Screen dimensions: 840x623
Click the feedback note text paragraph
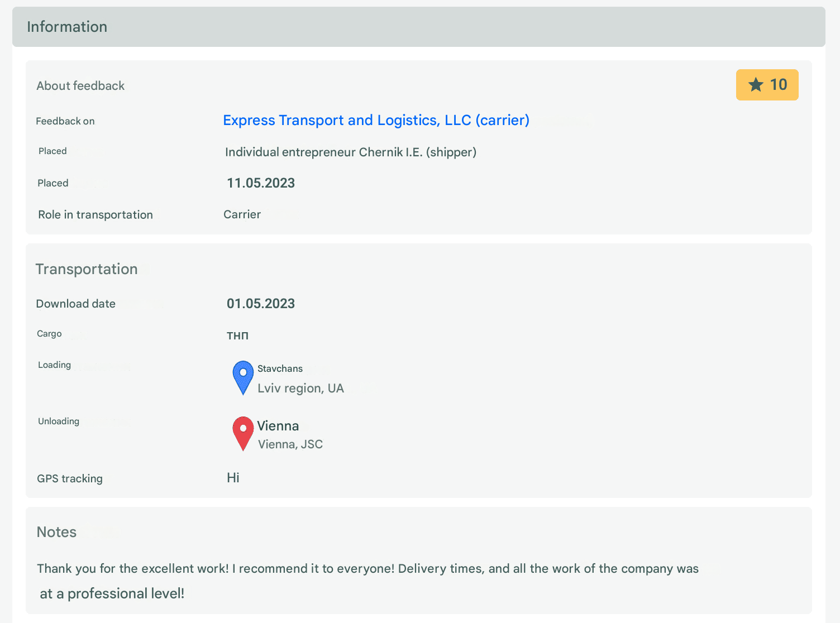point(367,581)
